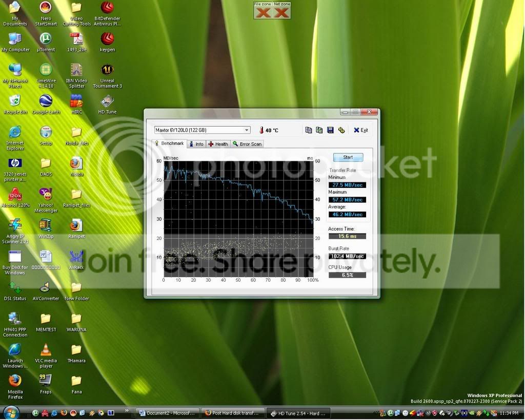Open mIRC desktop shortcut
525x420 pixels.
pyautogui.click(x=77, y=104)
